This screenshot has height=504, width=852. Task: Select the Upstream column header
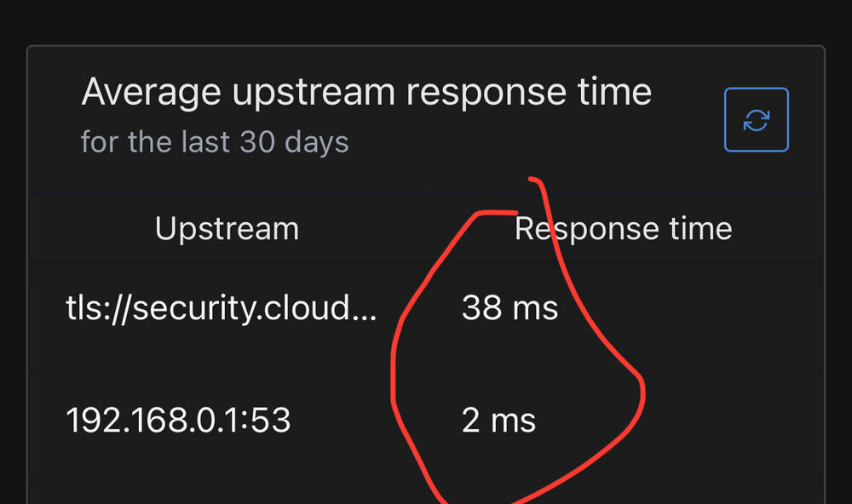[227, 229]
